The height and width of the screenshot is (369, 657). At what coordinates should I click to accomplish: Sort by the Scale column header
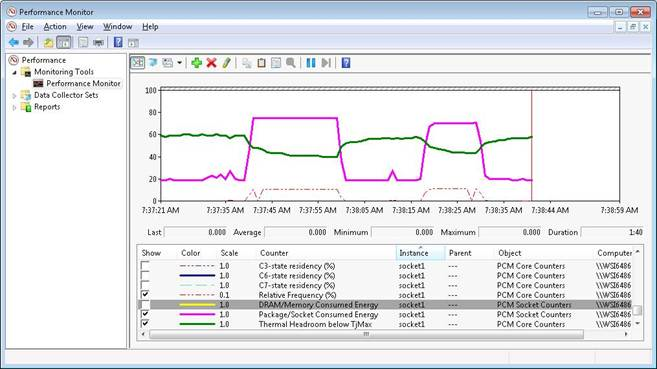(x=229, y=253)
